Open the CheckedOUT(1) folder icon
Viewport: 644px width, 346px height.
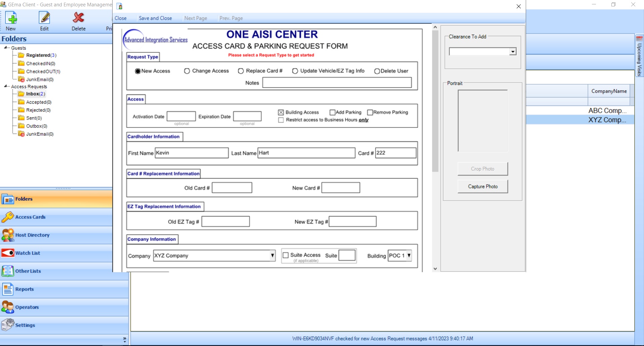[22, 71]
